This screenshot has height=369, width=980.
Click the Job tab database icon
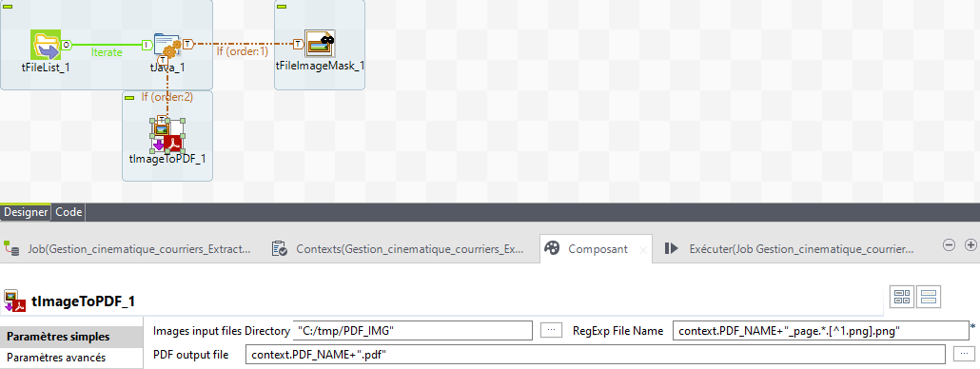pos(11,249)
